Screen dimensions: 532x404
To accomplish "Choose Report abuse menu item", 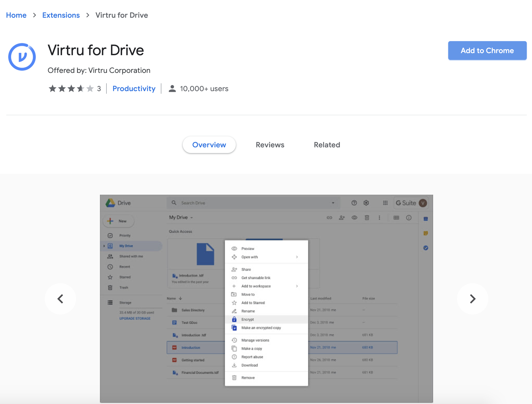I will 267,357.
